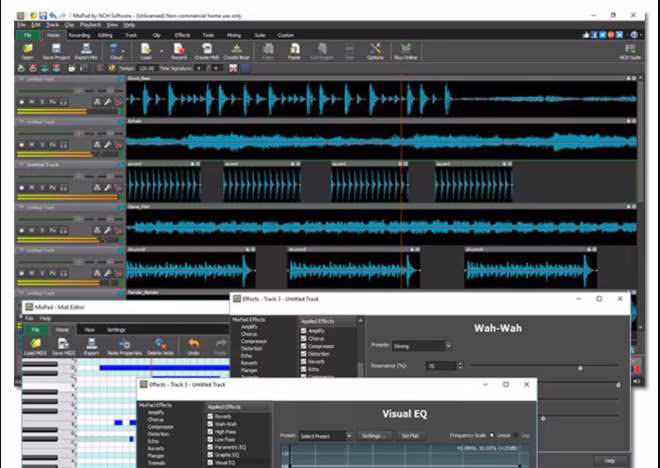Click the undo arrow in title bar
660x468 pixels.
tap(53, 16)
